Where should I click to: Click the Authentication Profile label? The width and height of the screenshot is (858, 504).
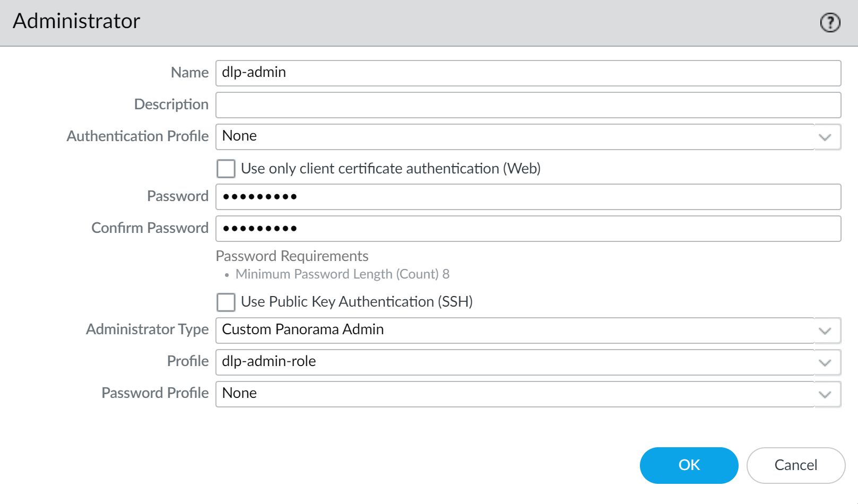(x=137, y=136)
